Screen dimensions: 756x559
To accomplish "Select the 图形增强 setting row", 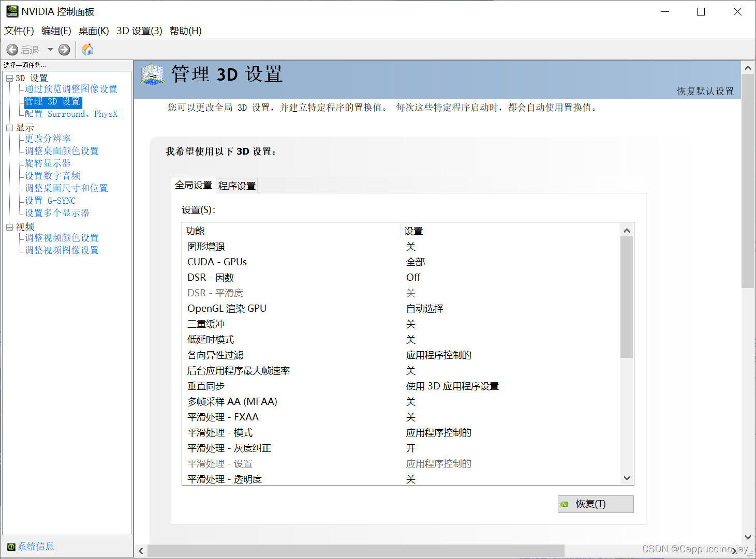I will click(x=401, y=247).
